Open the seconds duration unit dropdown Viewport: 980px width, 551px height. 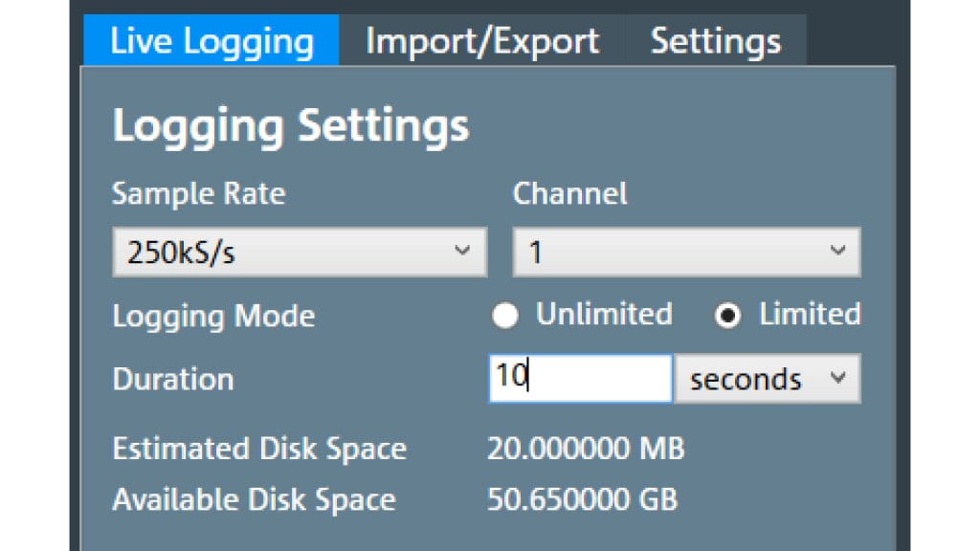(768, 379)
